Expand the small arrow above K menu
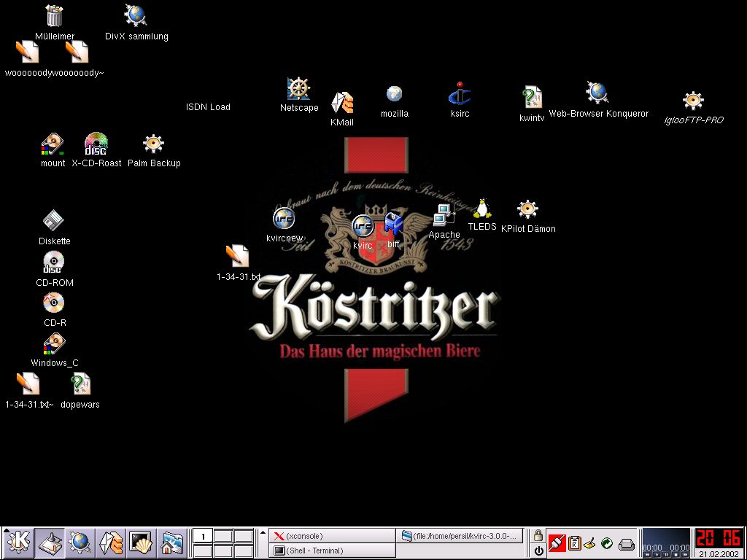This screenshot has width=747, height=560. pos(7,529)
